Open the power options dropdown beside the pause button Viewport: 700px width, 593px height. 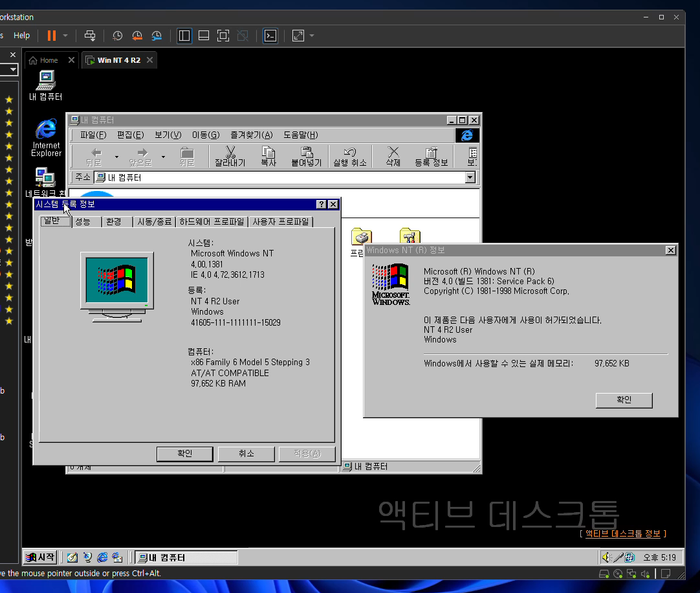pos(65,36)
